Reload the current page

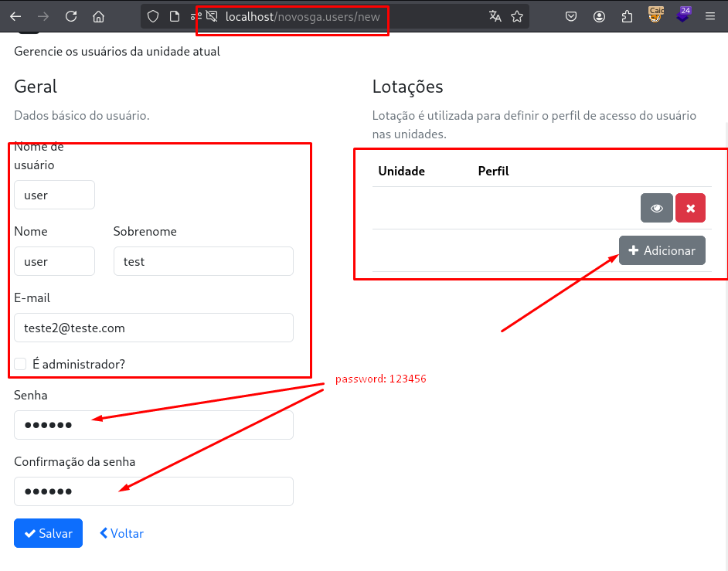click(71, 16)
